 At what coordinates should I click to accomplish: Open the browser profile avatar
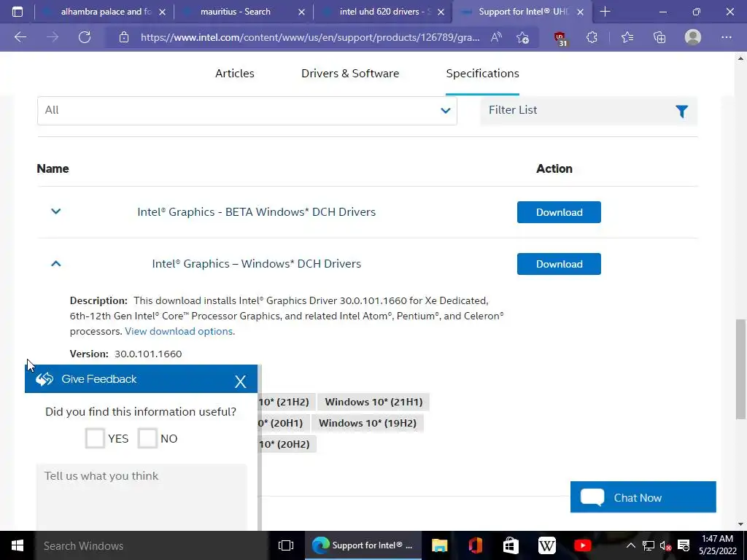point(693,37)
